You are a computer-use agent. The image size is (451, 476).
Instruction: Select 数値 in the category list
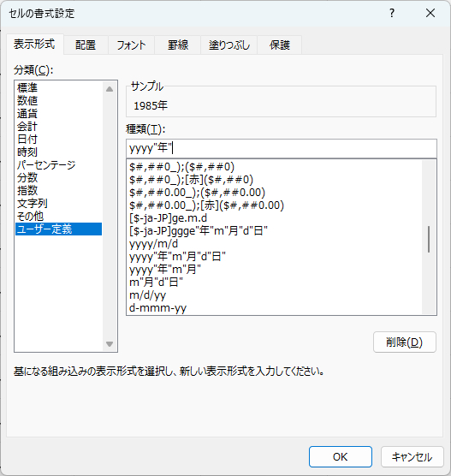pos(58,100)
